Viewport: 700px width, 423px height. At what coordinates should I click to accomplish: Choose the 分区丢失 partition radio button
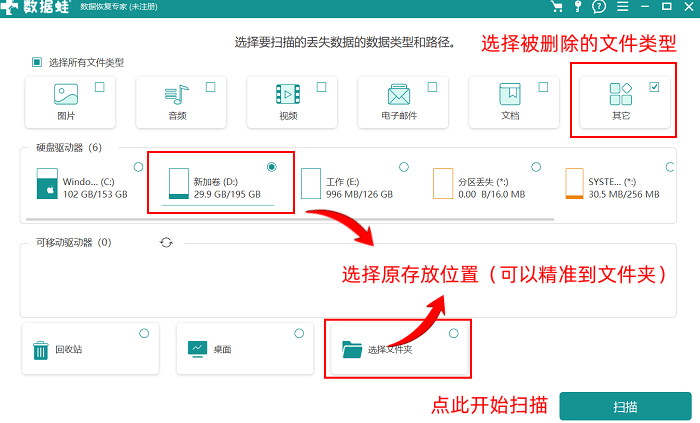[x=535, y=166]
